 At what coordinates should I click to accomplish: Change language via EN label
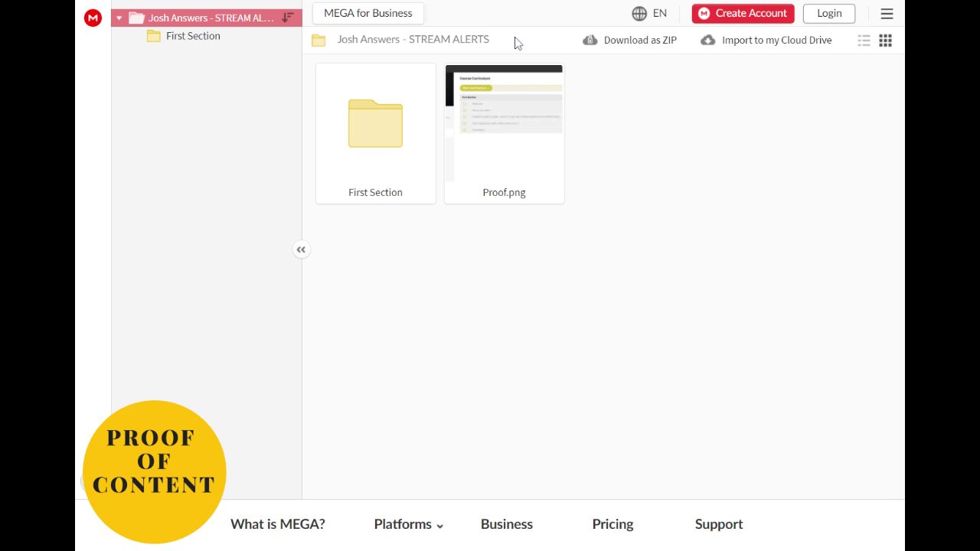pos(660,13)
